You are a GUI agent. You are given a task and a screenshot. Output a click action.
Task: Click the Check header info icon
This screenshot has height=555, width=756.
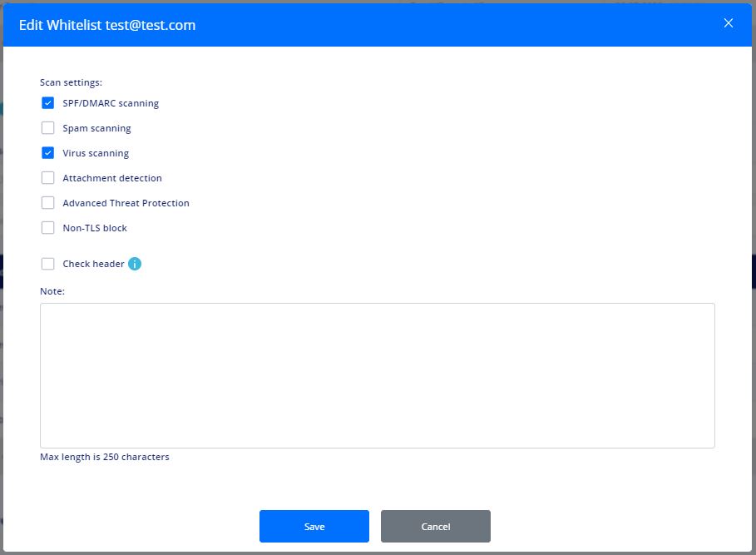click(135, 264)
